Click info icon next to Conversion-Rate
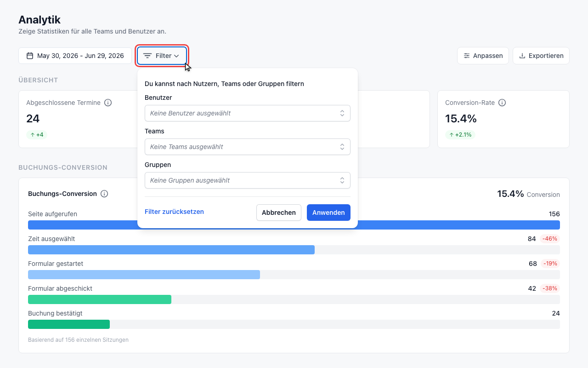The width and height of the screenshot is (588, 368). [x=502, y=103]
